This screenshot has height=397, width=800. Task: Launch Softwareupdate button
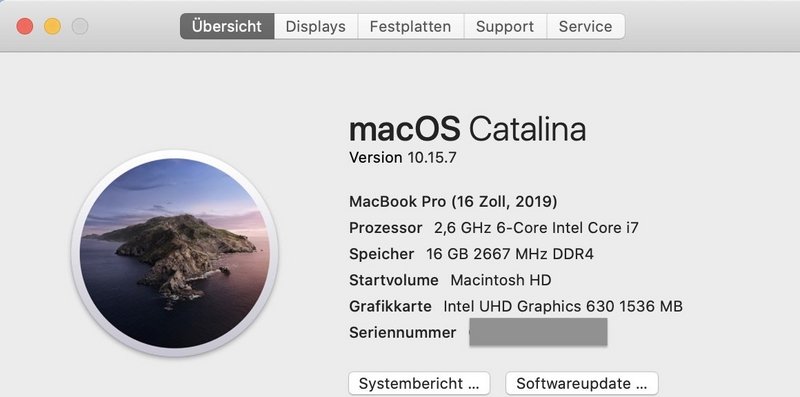point(582,383)
